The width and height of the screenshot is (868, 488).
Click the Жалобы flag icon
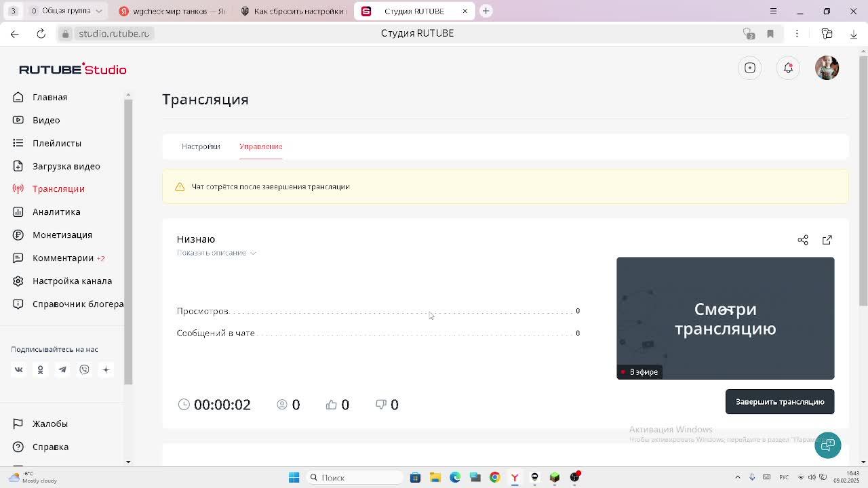click(x=18, y=424)
